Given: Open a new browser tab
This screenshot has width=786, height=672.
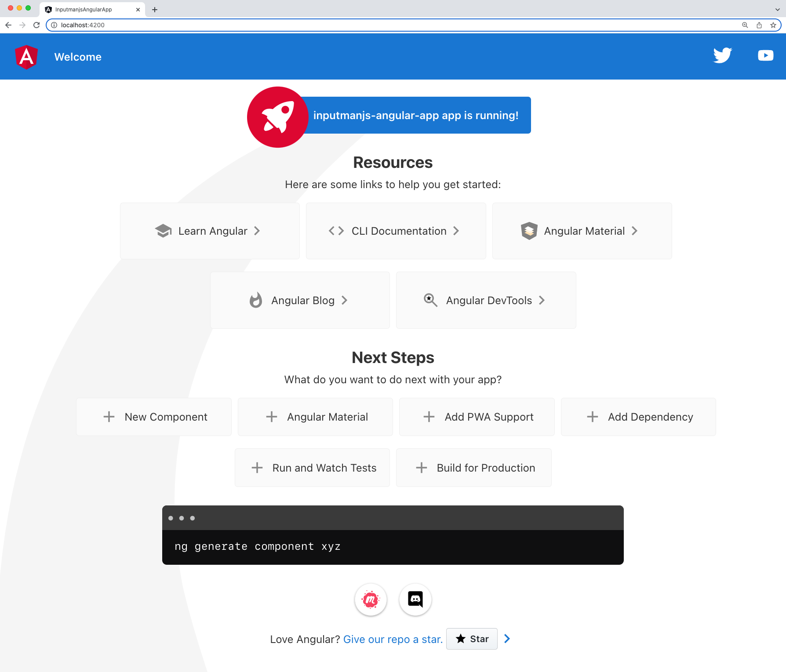Looking at the screenshot, I should tap(155, 9).
